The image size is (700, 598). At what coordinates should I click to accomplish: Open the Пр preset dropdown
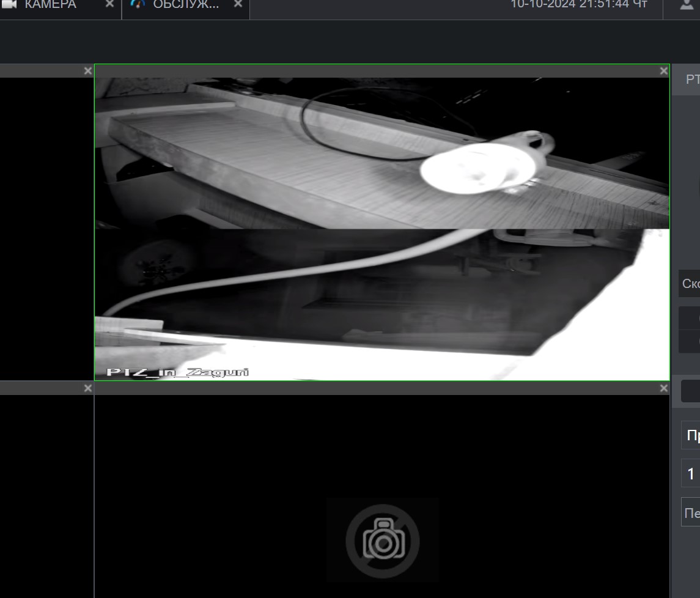click(691, 435)
